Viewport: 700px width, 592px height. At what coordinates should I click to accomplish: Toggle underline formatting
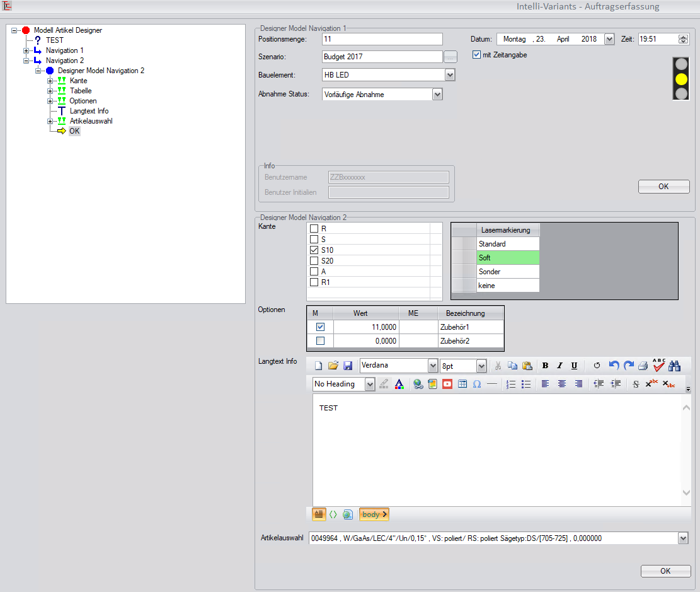click(x=574, y=366)
